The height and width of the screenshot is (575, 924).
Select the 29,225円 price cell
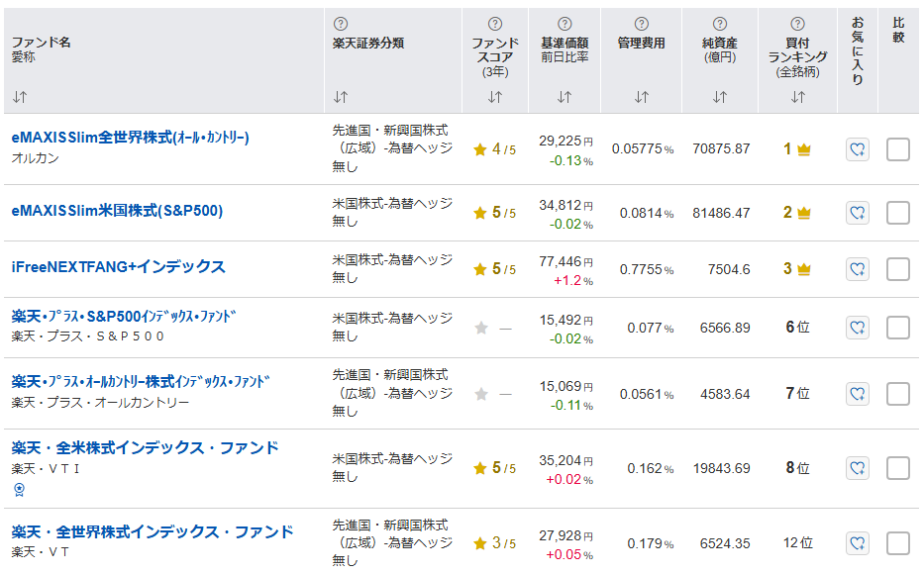(x=565, y=142)
